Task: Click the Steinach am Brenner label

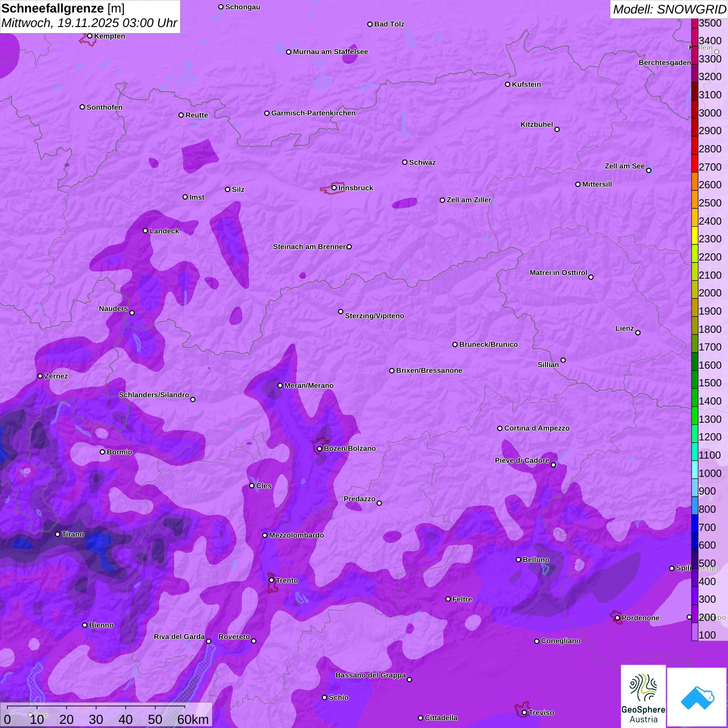Action: [x=309, y=246]
